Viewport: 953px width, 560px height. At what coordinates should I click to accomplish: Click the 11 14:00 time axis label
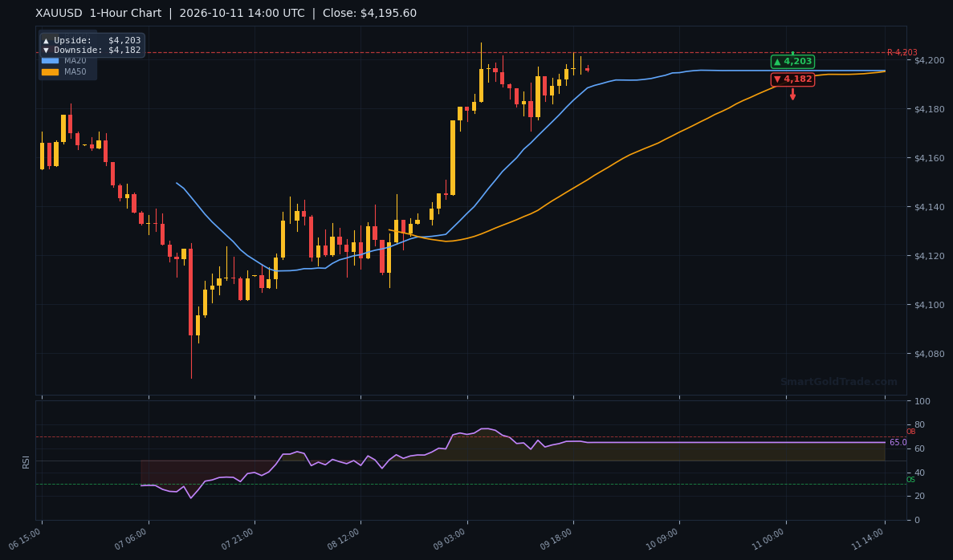(x=868, y=539)
